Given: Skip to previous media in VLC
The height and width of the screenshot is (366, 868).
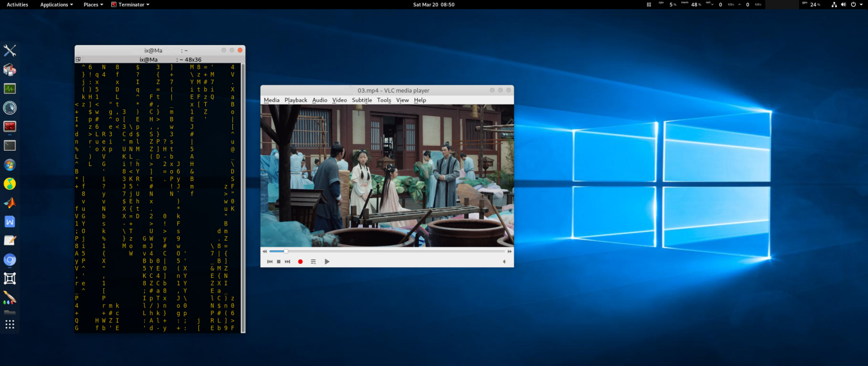Looking at the screenshot, I should (270, 262).
